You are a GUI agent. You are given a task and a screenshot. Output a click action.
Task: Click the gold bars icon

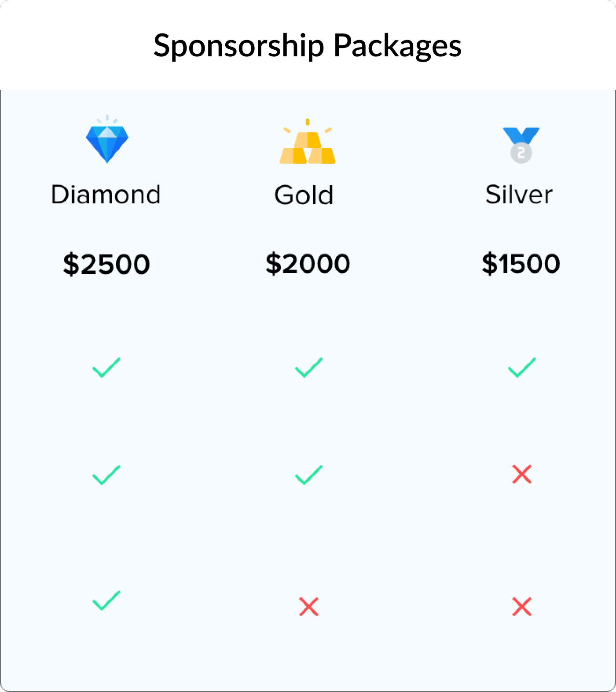(308, 144)
